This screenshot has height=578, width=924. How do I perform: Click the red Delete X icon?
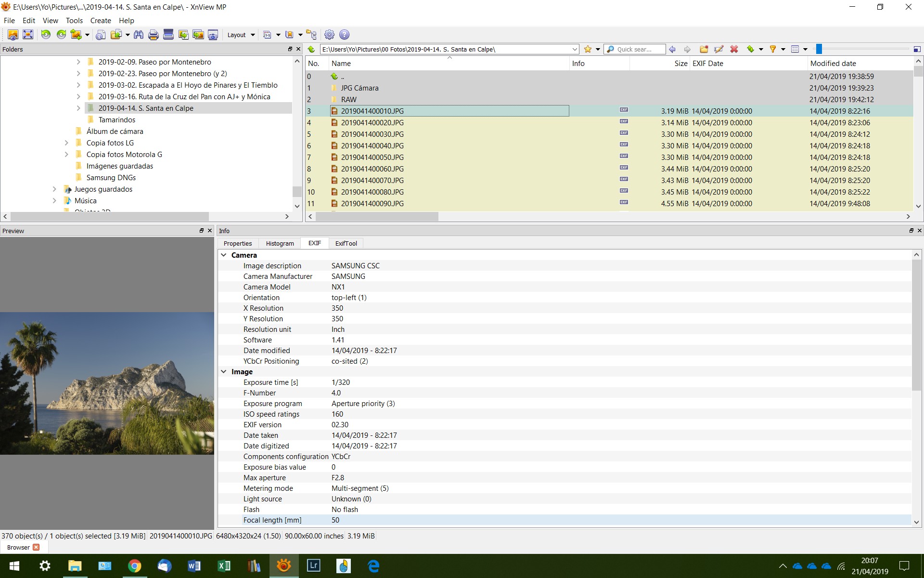[734, 49]
